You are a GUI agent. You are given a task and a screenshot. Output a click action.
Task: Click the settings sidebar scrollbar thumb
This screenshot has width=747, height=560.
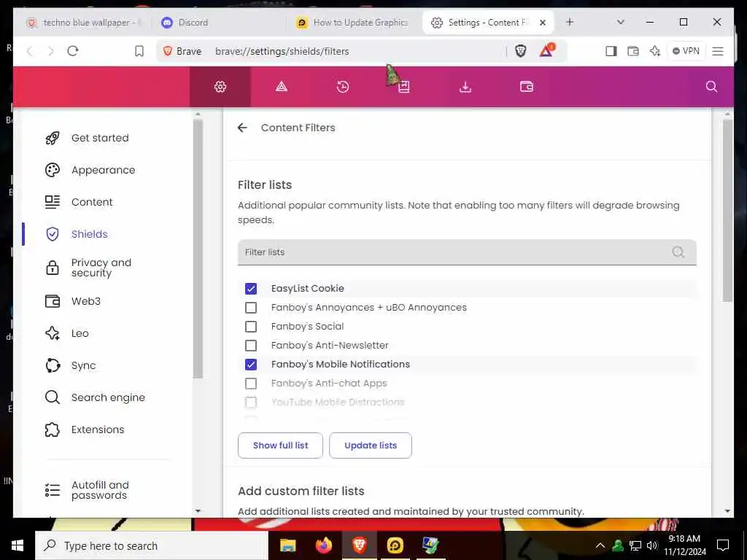click(198, 249)
